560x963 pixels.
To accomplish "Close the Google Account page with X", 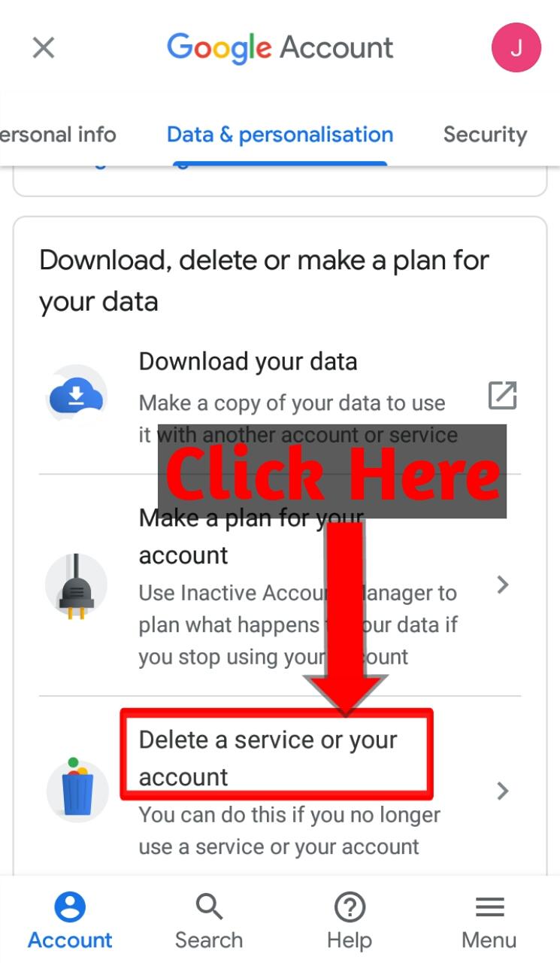I will click(44, 48).
